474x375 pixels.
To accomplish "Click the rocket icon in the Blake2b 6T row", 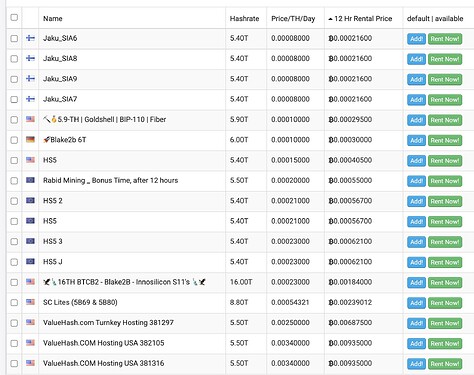I will tap(46, 140).
